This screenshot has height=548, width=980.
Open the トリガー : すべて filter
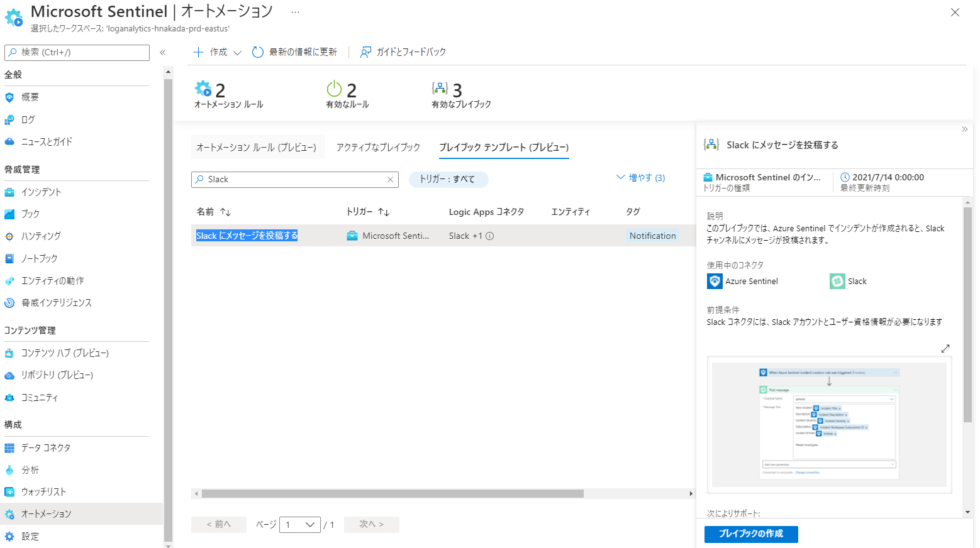point(448,180)
